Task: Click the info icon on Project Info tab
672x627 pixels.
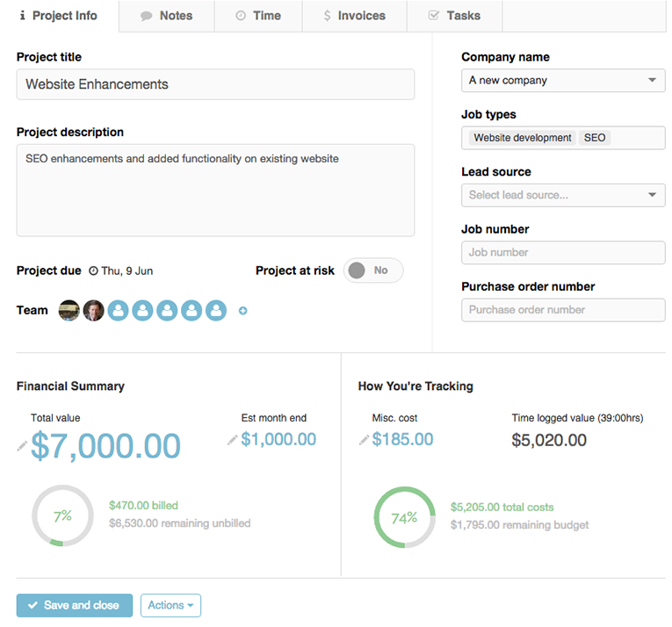Action: pyautogui.click(x=22, y=16)
